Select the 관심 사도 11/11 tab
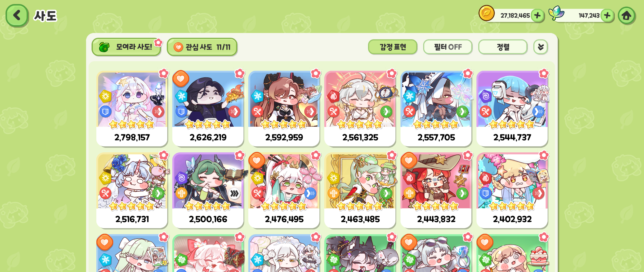The image size is (644, 272). 202,47
